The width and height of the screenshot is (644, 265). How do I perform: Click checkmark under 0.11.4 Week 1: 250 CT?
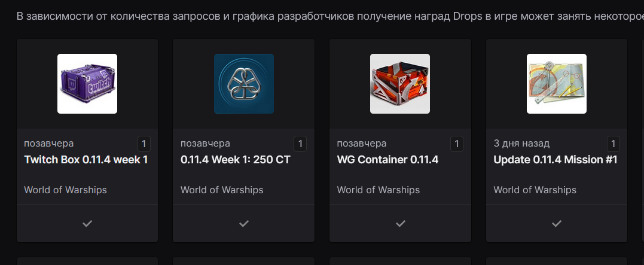click(244, 224)
